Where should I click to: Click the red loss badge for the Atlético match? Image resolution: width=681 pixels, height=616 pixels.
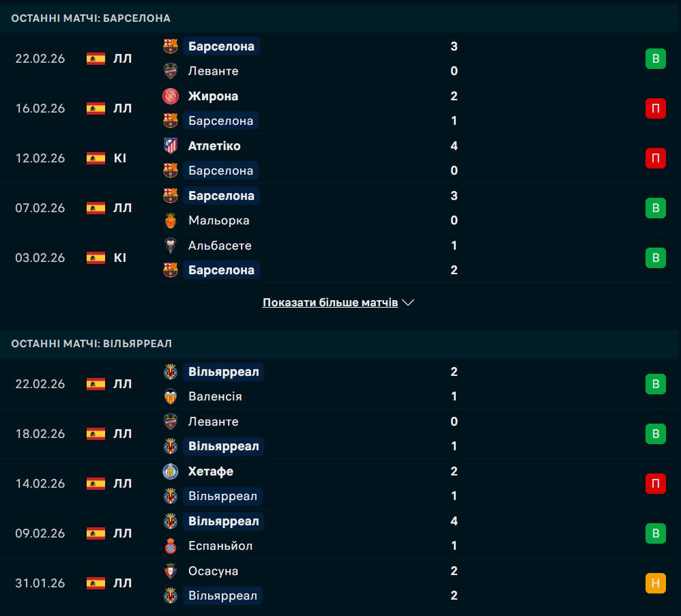[655, 158]
